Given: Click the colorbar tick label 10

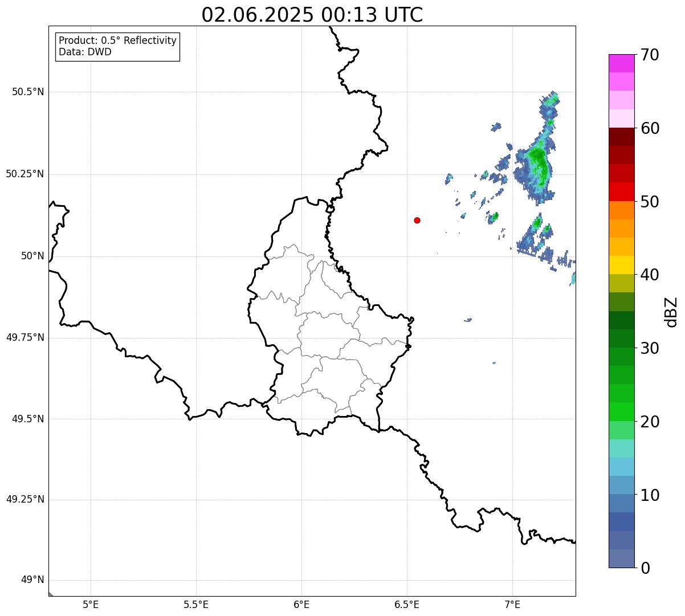Looking at the screenshot, I should (x=650, y=495).
